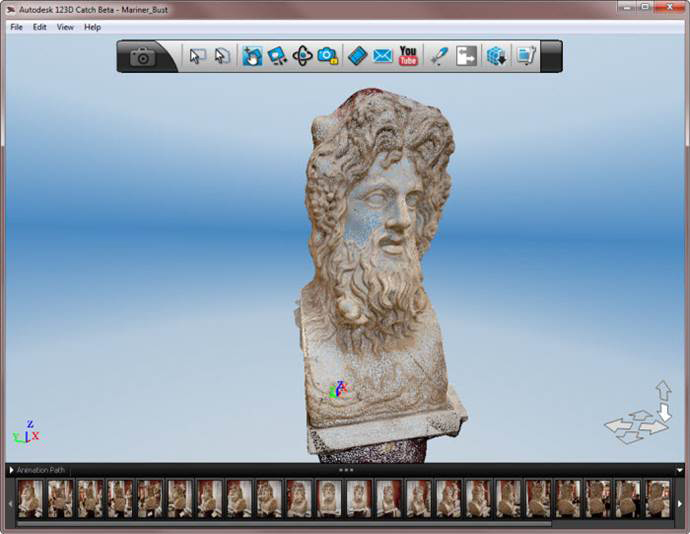Expand the Animation Path panel
This screenshot has height=534, width=690.
pos(11,470)
